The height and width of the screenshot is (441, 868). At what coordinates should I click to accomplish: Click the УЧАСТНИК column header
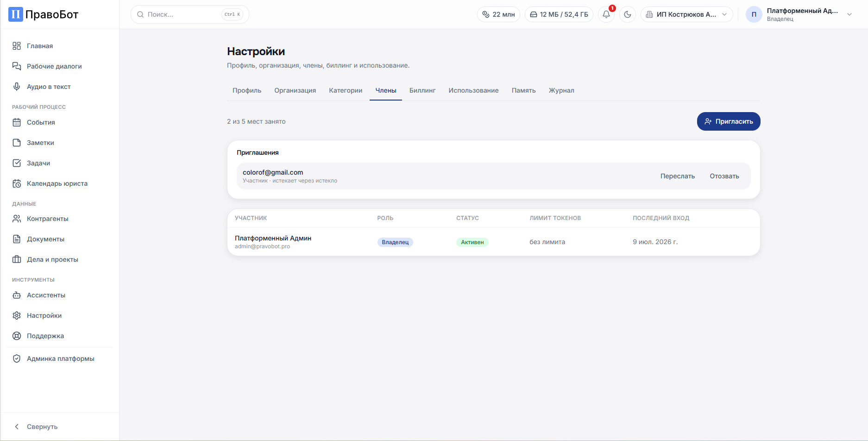(251, 218)
